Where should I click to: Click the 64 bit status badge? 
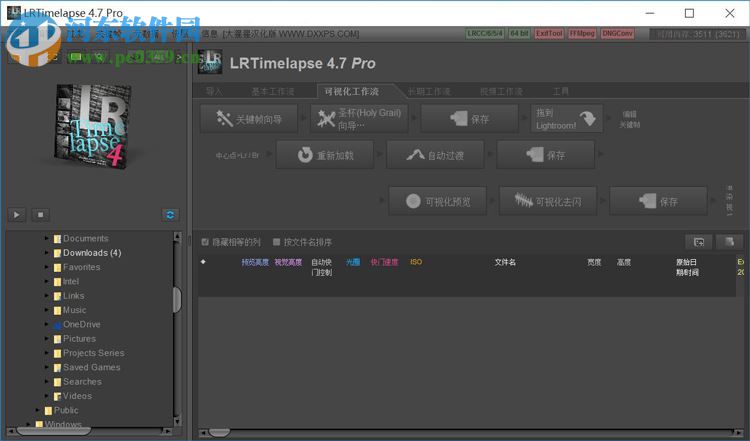519,33
